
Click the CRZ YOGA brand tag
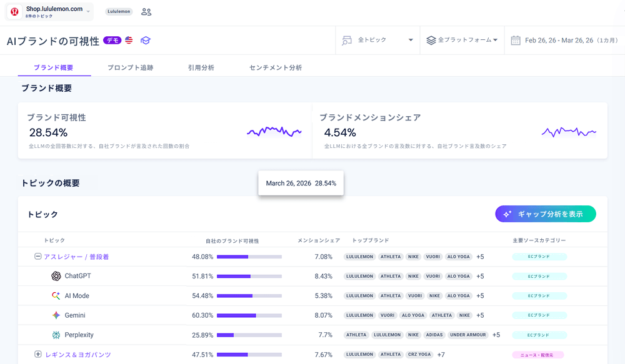pos(419,355)
